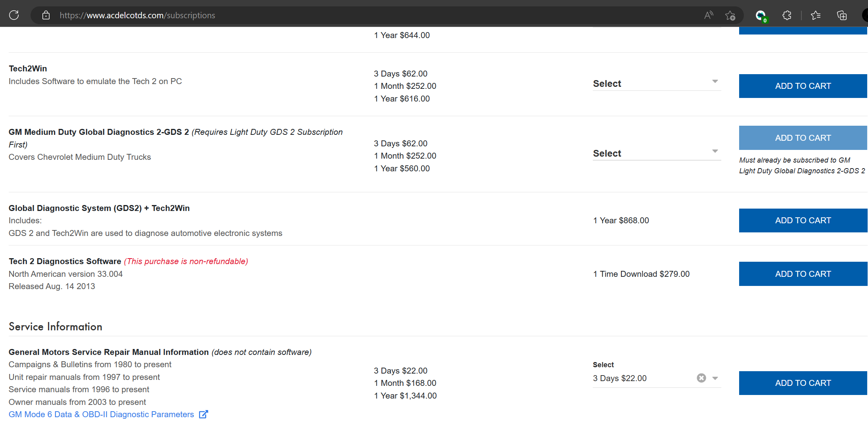
Task: Select 'Covers Chevrolet Medium Duty Trucks' text
Action: 80,157
